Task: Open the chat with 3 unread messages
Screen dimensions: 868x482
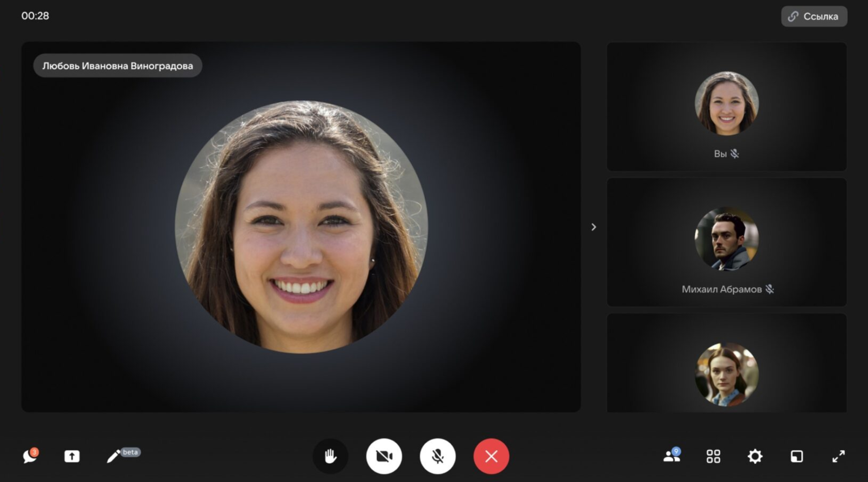Action: [x=30, y=456]
